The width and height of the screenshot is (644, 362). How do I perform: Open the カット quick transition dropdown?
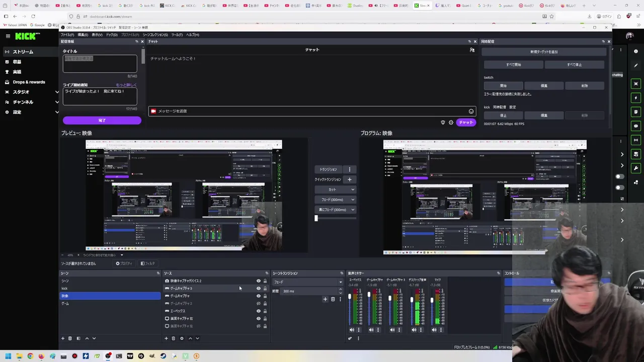[x=335, y=190]
